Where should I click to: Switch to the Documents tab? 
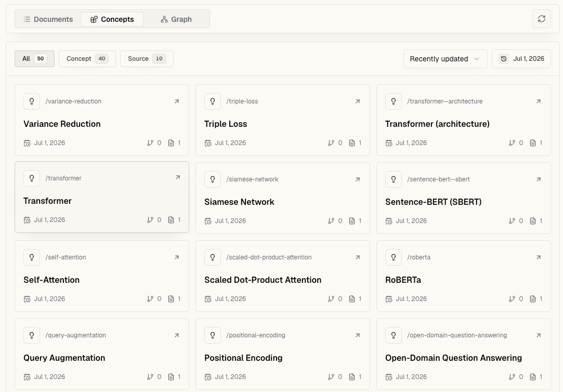[48, 19]
